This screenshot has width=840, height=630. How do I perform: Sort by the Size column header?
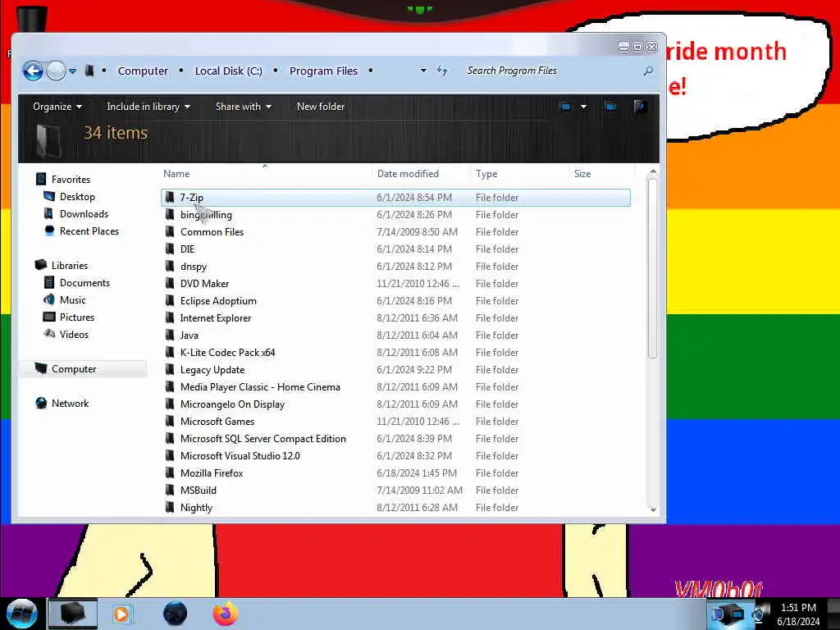pos(582,174)
